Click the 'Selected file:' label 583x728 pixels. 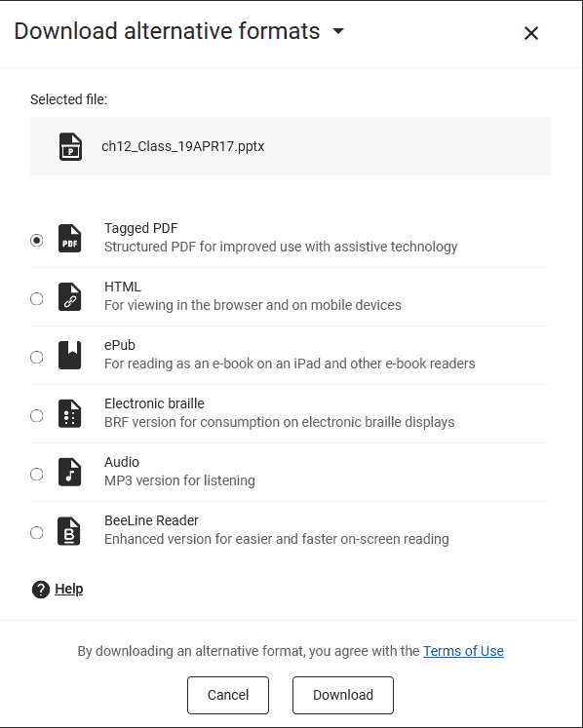pos(69,99)
